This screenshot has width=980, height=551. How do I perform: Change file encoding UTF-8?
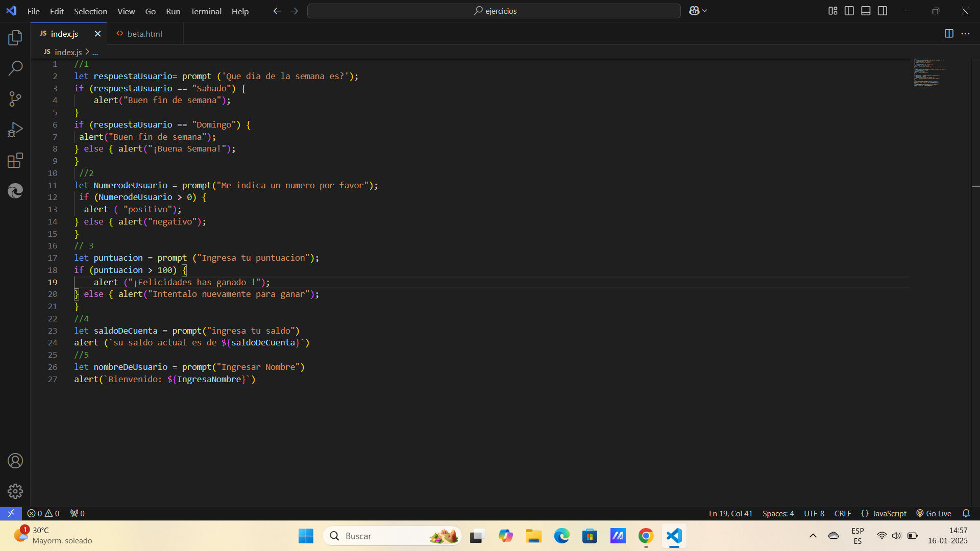814,513
